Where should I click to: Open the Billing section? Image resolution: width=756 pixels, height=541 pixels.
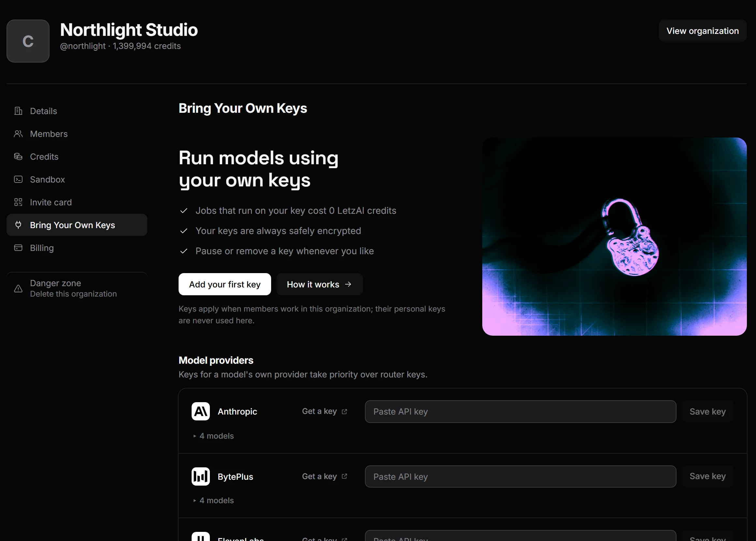[77, 248]
